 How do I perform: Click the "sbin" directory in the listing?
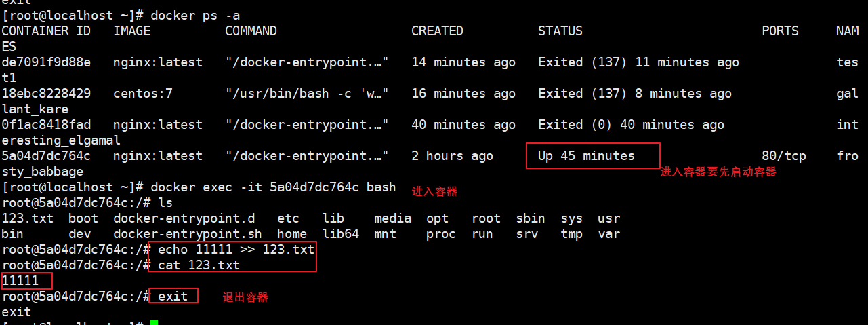(x=531, y=218)
